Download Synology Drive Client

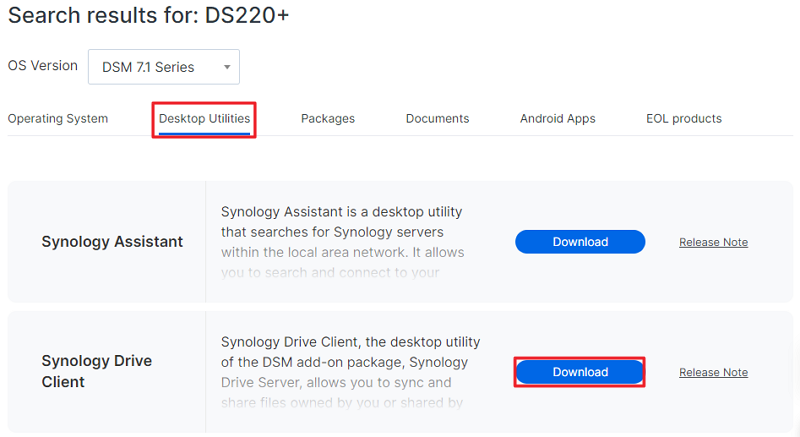coord(580,372)
